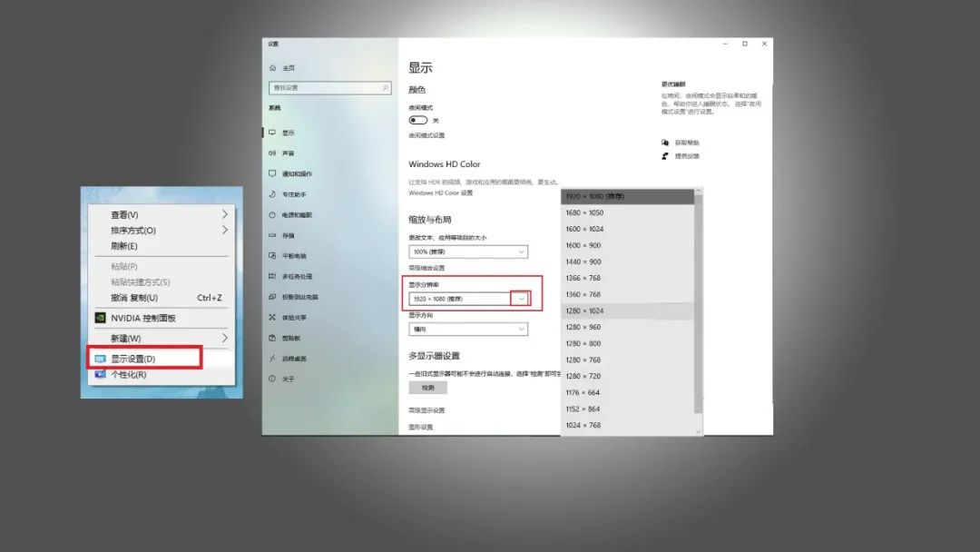Open the 声音 sound icon in sidebar

(272, 153)
